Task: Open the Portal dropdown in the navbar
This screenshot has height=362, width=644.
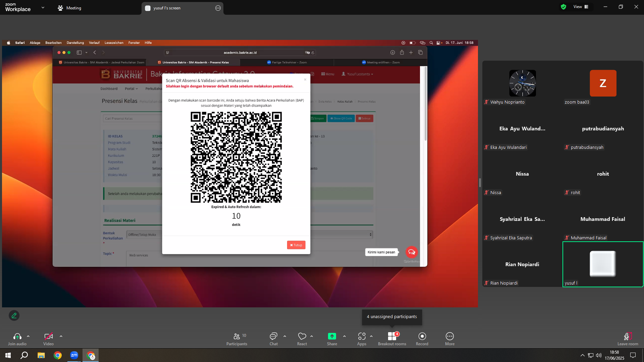Action: [x=131, y=89]
